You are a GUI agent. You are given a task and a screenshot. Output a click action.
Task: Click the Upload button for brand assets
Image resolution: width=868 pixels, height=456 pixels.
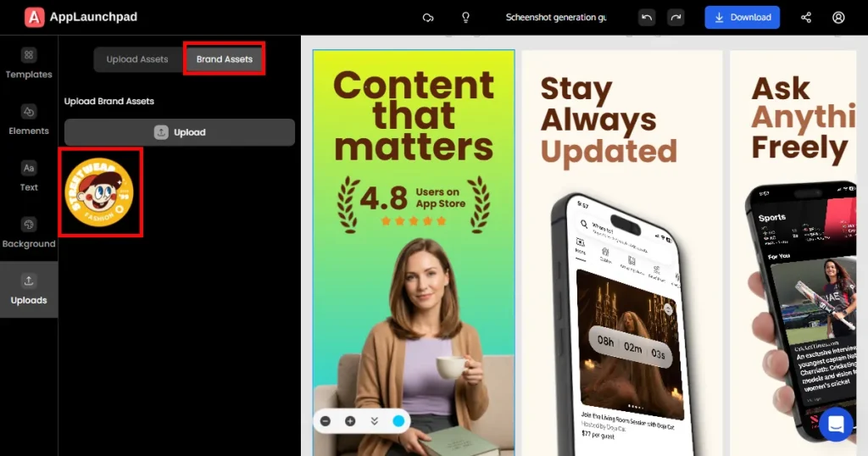click(180, 132)
